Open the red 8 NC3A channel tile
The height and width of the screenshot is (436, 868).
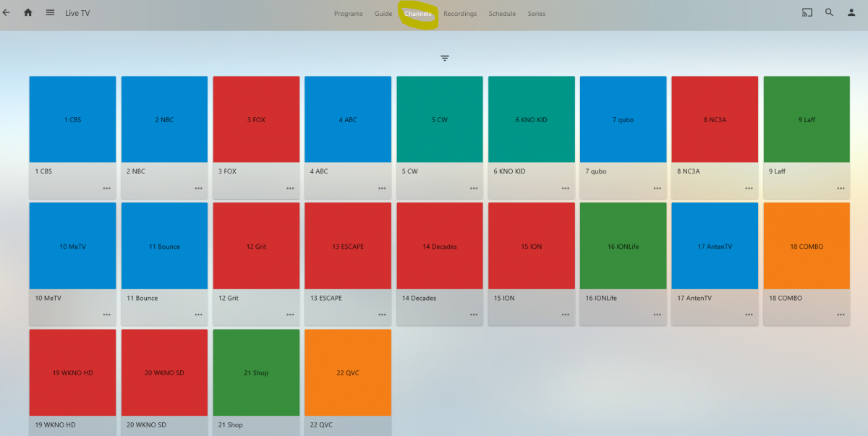[x=715, y=119]
